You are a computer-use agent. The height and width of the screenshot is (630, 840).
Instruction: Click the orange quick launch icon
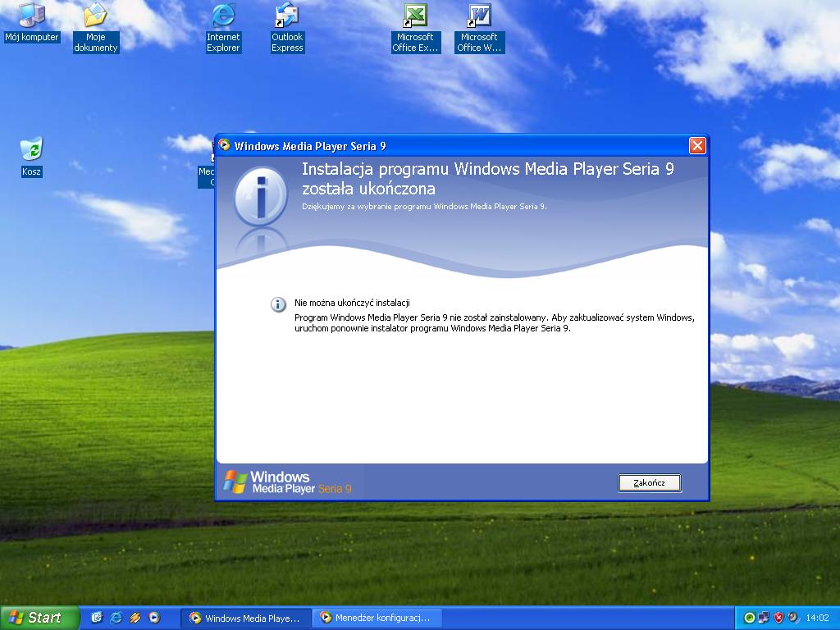coord(135,618)
